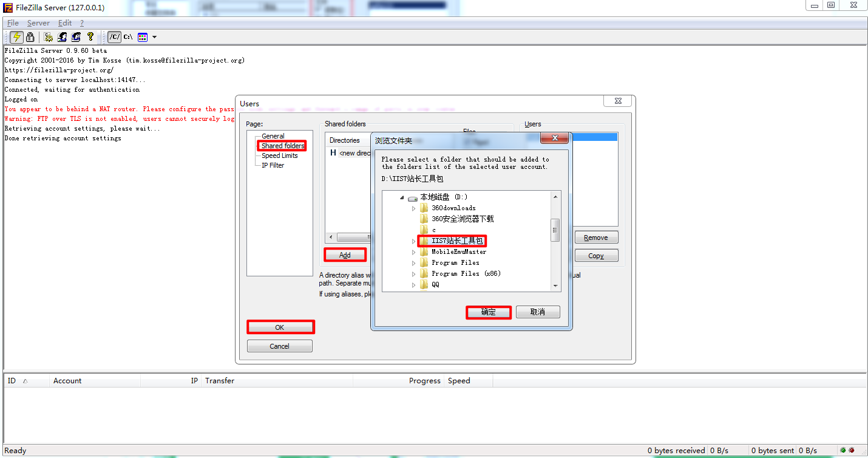Select MobileEmuMaster folder icon

[x=424, y=251]
